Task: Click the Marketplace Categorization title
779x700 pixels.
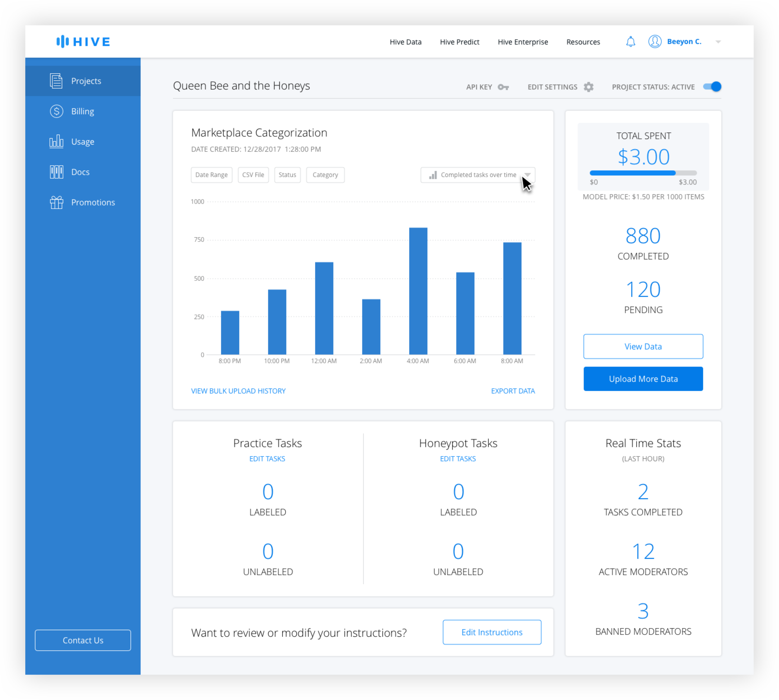Action: (x=259, y=133)
